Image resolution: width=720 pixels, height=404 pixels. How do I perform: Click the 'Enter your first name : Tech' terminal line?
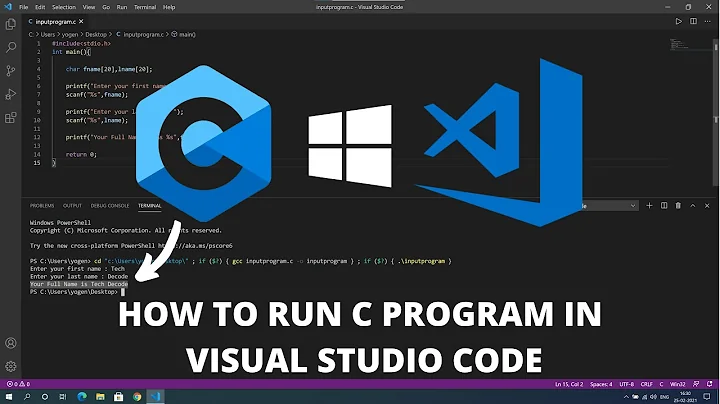point(77,269)
